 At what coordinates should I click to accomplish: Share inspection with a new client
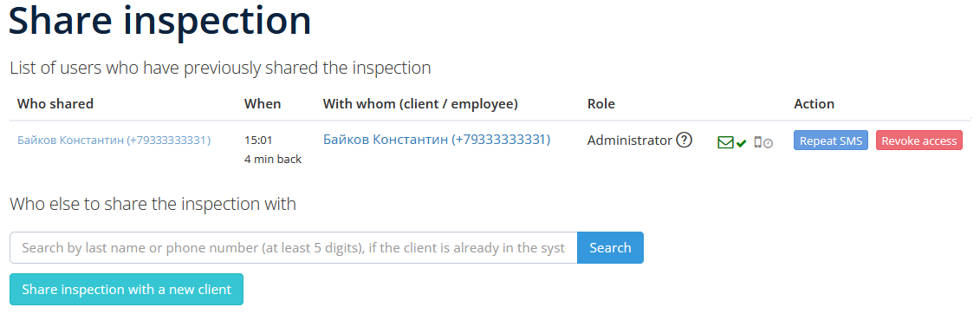tap(127, 290)
